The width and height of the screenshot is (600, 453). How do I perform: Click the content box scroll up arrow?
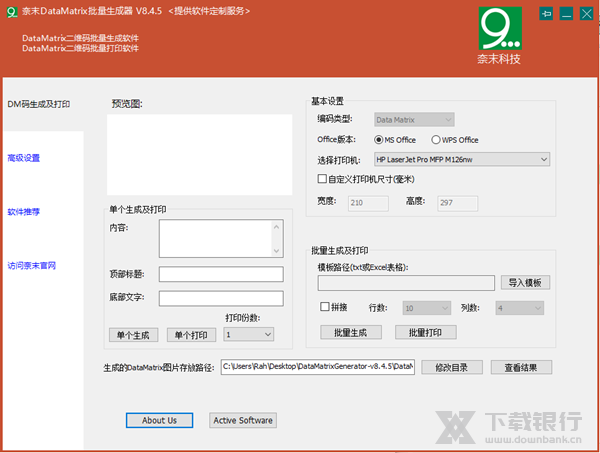[x=277, y=227]
